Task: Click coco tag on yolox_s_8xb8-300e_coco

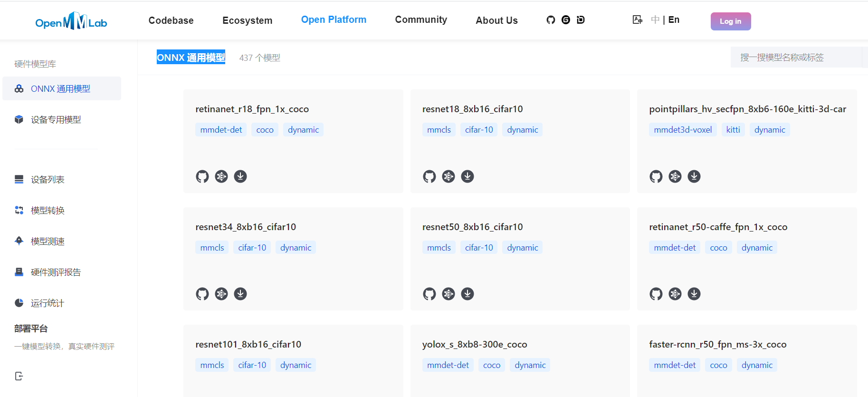Action: [492, 365]
